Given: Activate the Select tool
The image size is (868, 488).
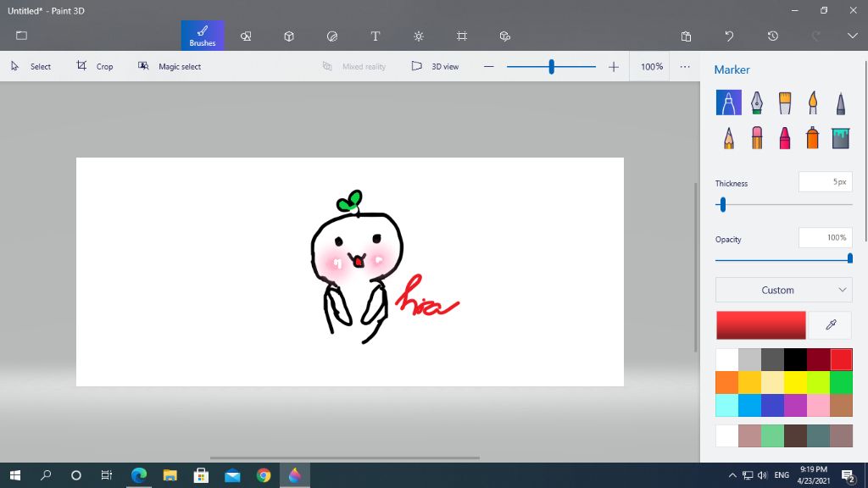Looking at the screenshot, I should pos(31,66).
